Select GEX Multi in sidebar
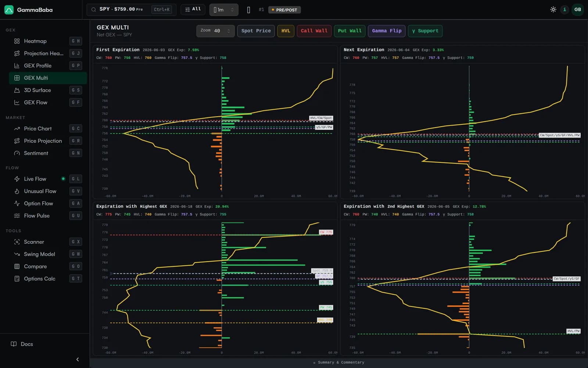Image resolution: width=588 pixels, height=368 pixels. tap(48, 78)
